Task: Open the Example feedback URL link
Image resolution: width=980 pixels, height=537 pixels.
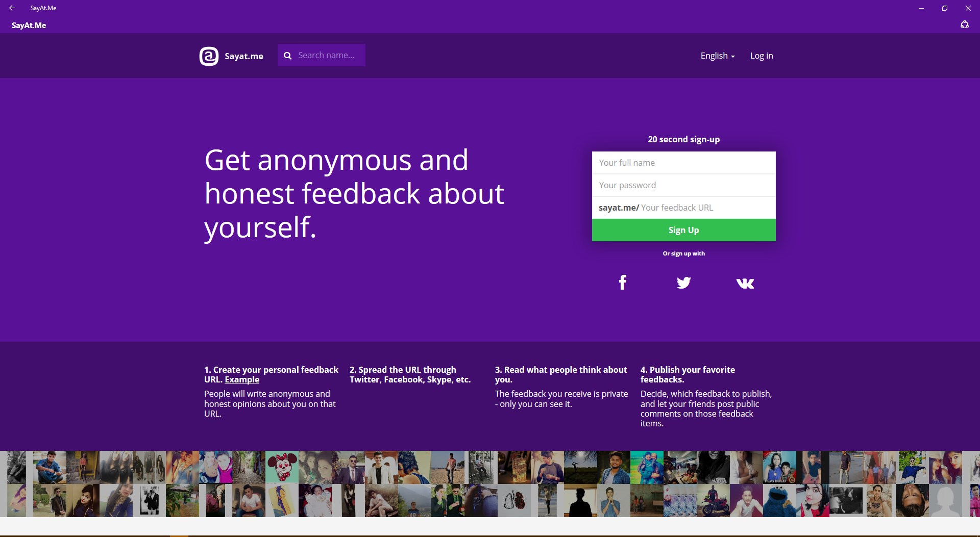Action: [x=242, y=379]
